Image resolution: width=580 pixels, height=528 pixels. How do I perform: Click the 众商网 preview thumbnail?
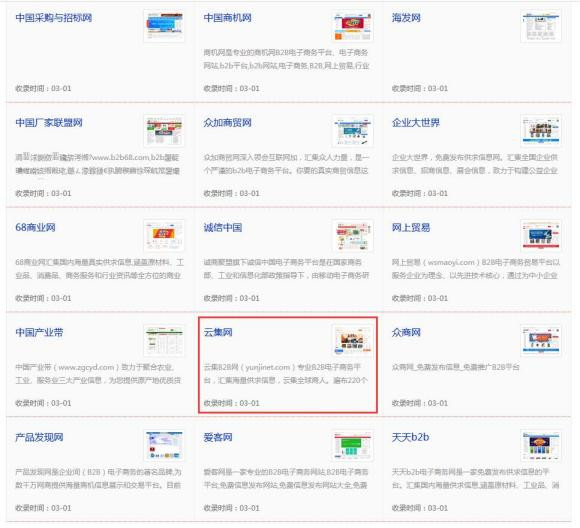pos(541,340)
